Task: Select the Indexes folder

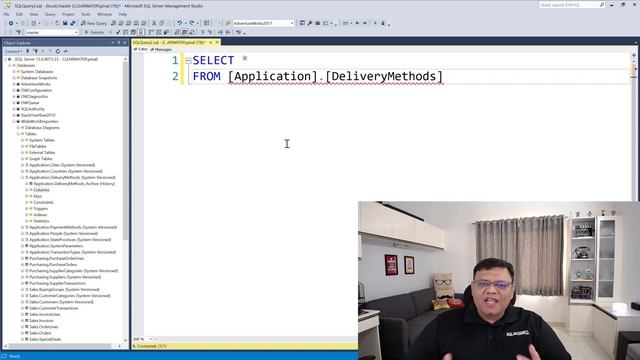Action: [x=40, y=215]
